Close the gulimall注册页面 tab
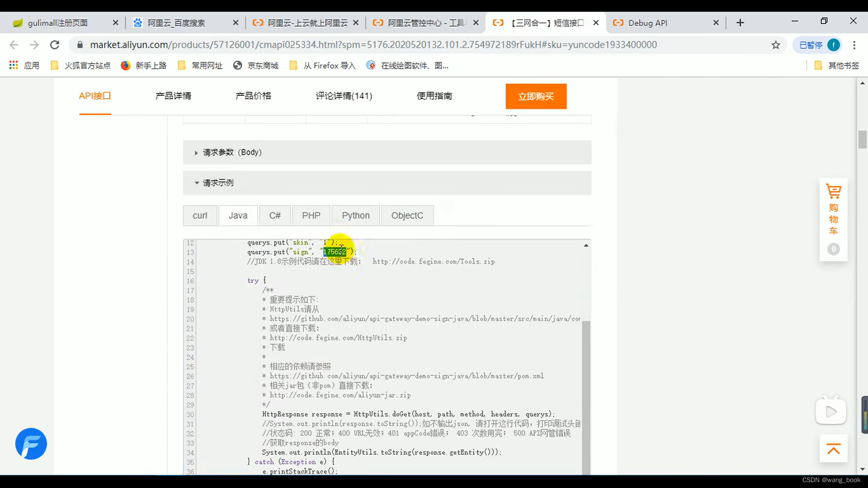The height and width of the screenshot is (488, 868). pos(115,23)
